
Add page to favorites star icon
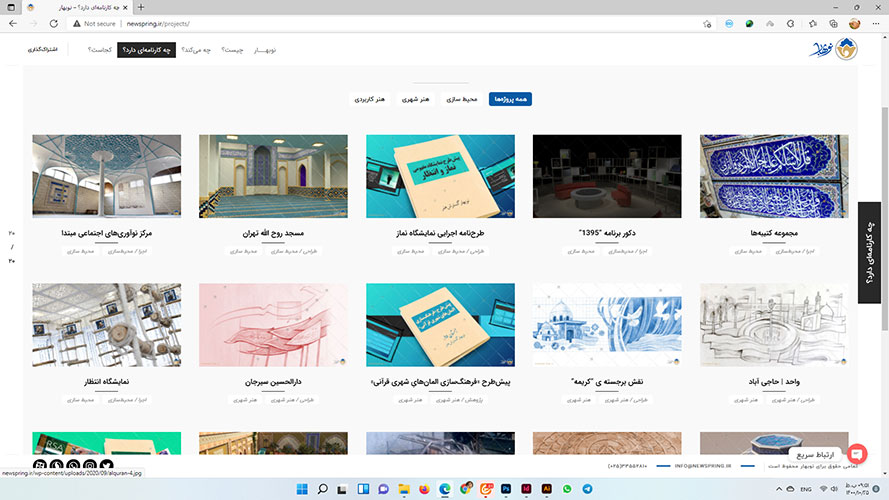click(707, 24)
